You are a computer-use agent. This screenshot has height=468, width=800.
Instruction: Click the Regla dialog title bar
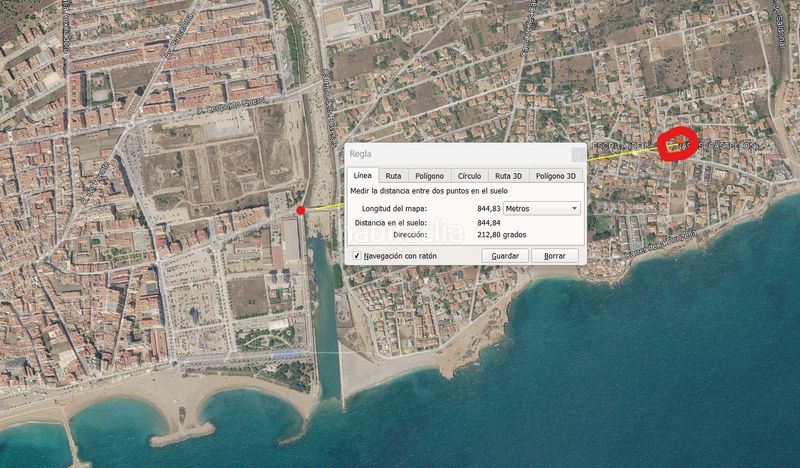pyautogui.click(x=450, y=154)
